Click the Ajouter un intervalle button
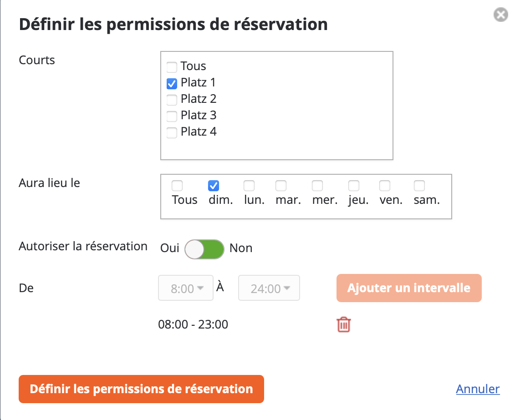The height and width of the screenshot is (420, 515). 408,288
